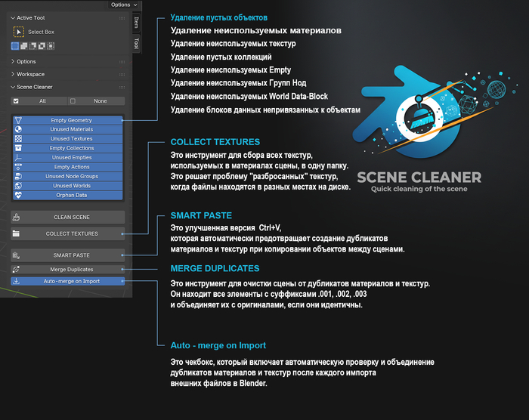Viewport: 529px width, 420px height.
Task: Click the Unused Materials sphere icon
Action: coord(18,129)
